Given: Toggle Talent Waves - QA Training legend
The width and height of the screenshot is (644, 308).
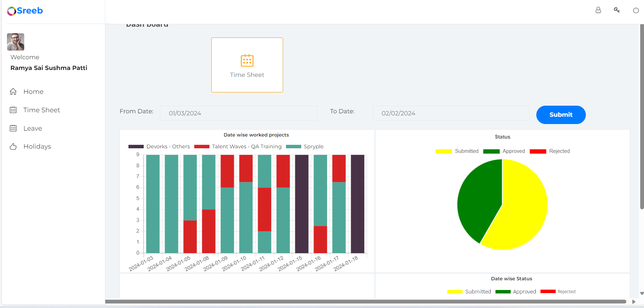Looking at the screenshot, I should coord(238,147).
